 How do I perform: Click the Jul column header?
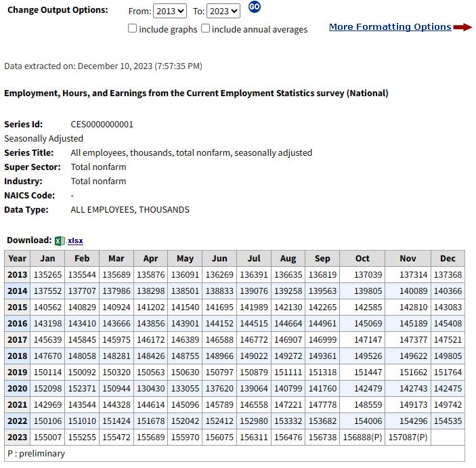254,259
